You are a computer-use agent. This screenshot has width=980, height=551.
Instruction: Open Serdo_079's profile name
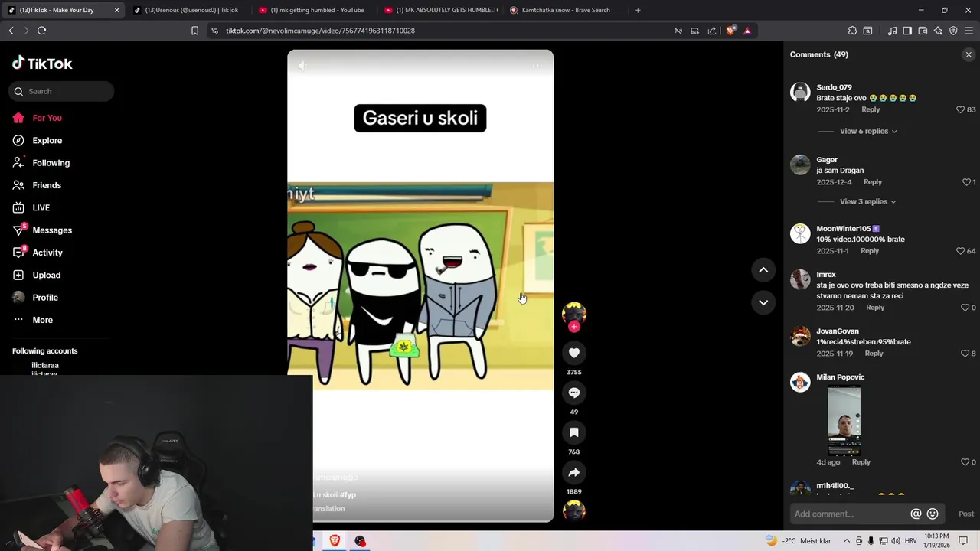834,87
